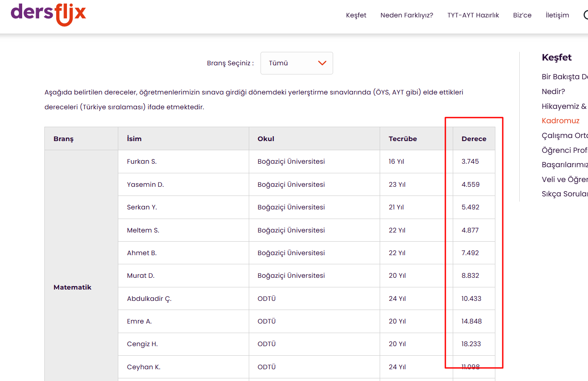Open the Bir Bakışta sidebar link

tap(565, 77)
